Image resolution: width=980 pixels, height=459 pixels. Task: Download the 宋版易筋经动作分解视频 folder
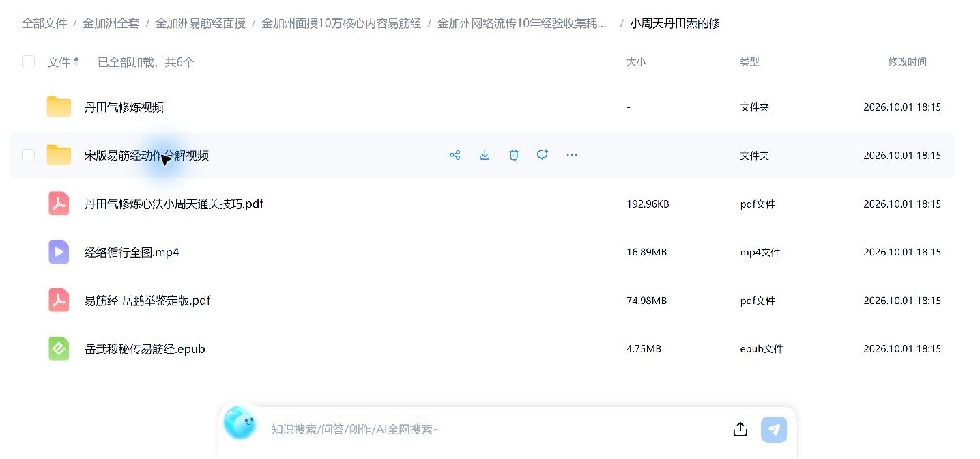pyautogui.click(x=485, y=155)
